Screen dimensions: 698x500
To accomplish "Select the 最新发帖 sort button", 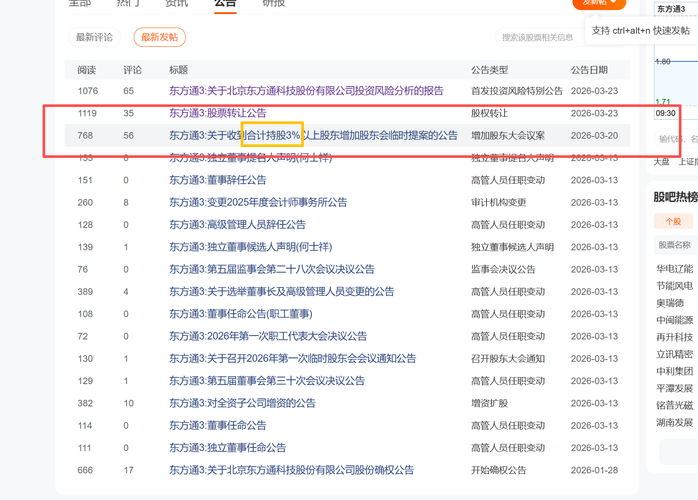I will tap(159, 37).
